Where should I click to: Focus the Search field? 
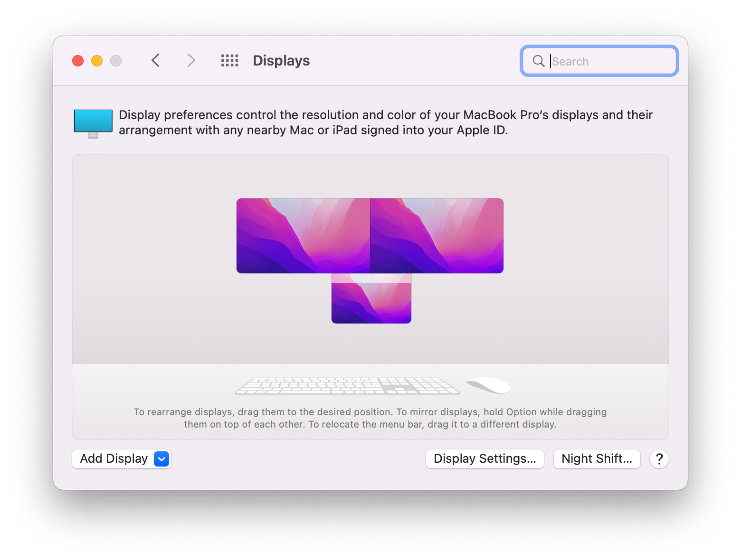599,61
